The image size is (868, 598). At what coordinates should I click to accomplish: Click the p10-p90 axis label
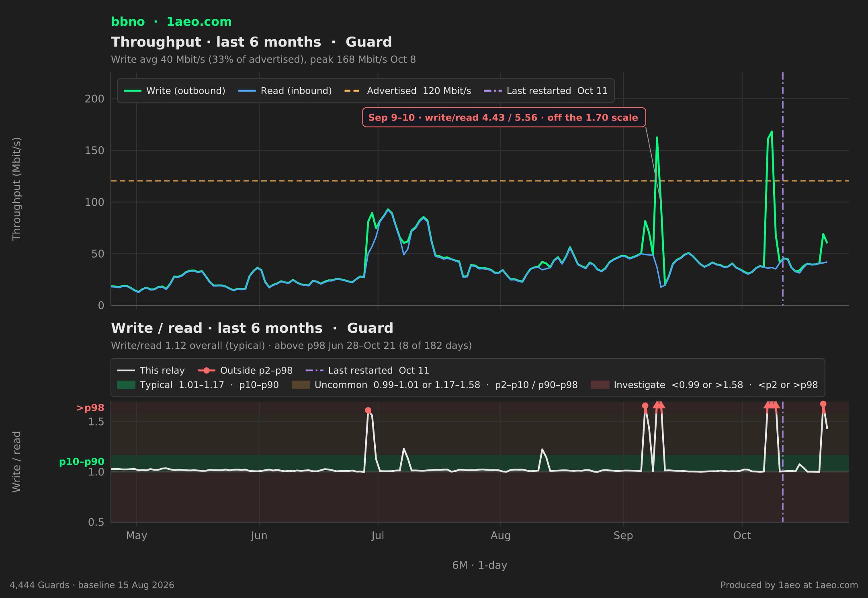82,462
